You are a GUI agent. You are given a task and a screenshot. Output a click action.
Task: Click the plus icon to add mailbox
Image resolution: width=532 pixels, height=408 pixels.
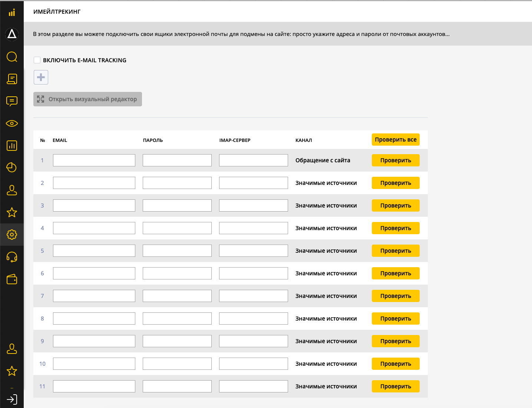(x=41, y=77)
